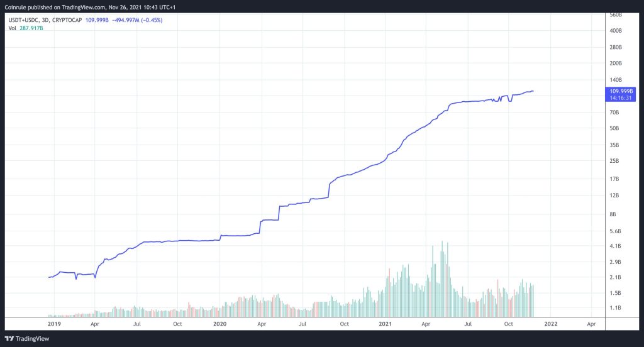Click the (−0.45%) percent change
Viewport: 644px width, 347px height.
(x=152, y=20)
